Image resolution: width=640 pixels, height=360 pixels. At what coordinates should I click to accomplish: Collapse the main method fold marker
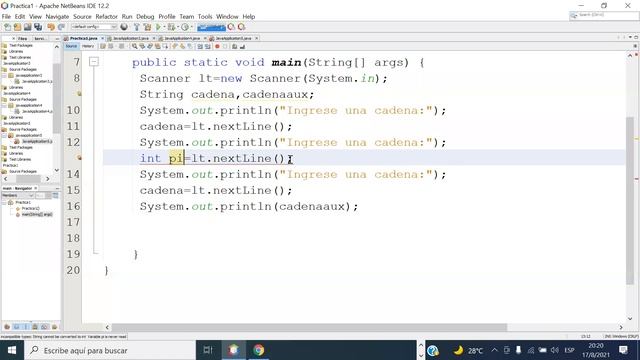point(94,62)
